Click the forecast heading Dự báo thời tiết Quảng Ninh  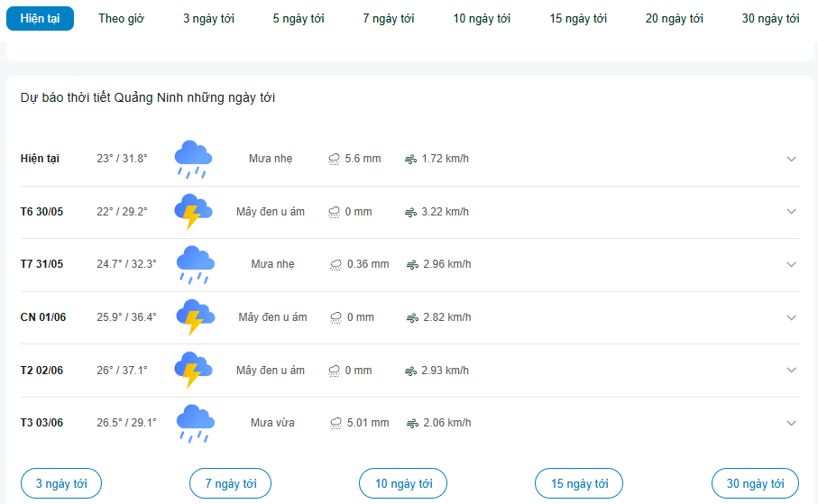tap(148, 97)
